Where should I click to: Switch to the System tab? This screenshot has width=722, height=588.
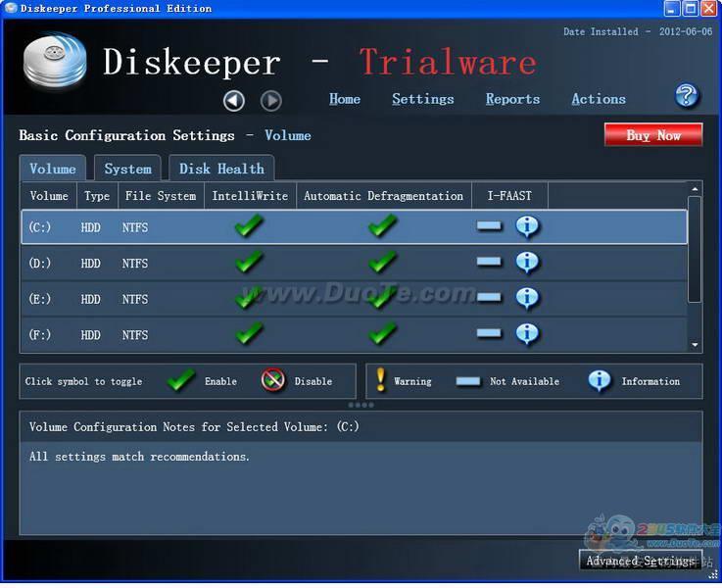click(x=127, y=169)
